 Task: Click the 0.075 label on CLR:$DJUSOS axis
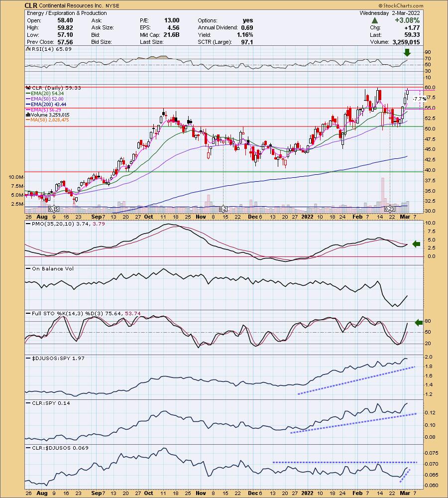click(x=432, y=453)
